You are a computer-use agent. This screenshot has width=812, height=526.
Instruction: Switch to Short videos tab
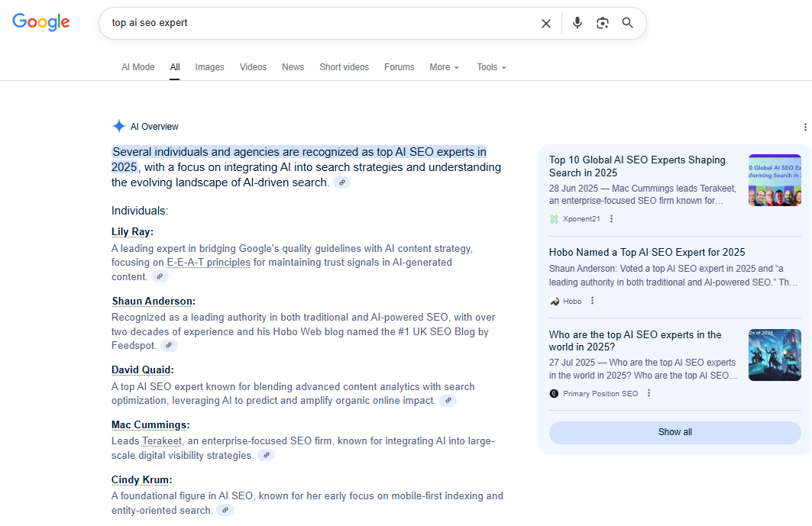pyautogui.click(x=345, y=67)
